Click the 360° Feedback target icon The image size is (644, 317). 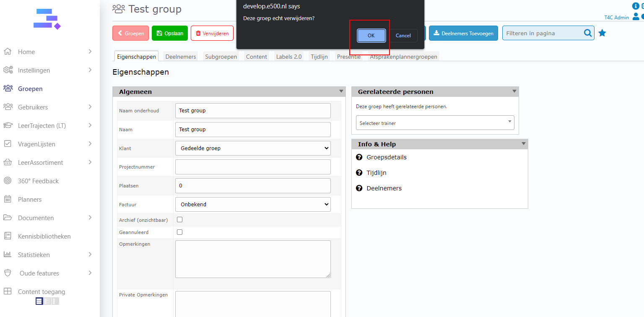click(8, 181)
